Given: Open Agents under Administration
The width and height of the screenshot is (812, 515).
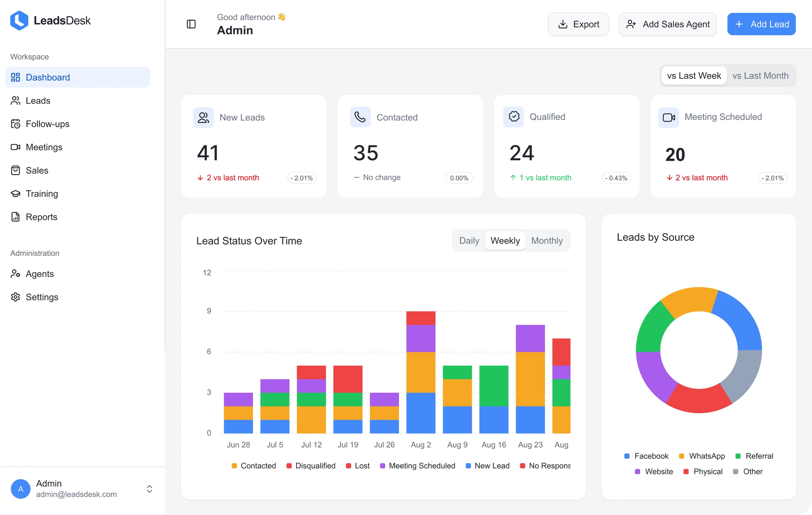Looking at the screenshot, I should point(77,274).
